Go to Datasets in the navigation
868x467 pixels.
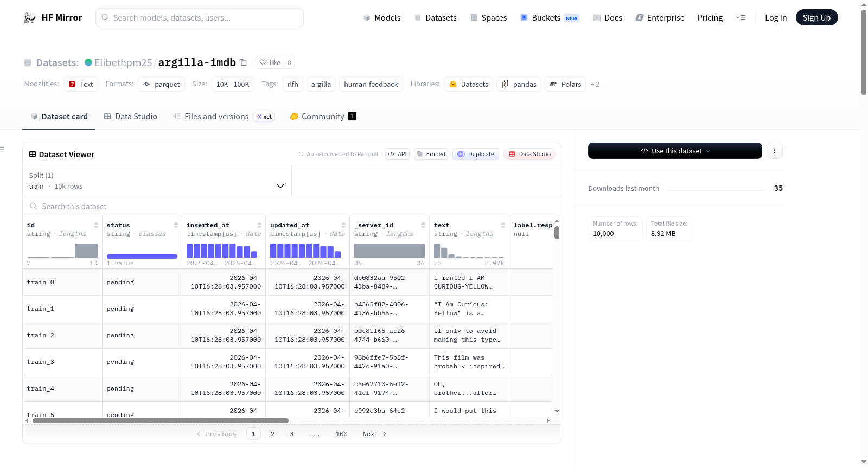pos(436,18)
